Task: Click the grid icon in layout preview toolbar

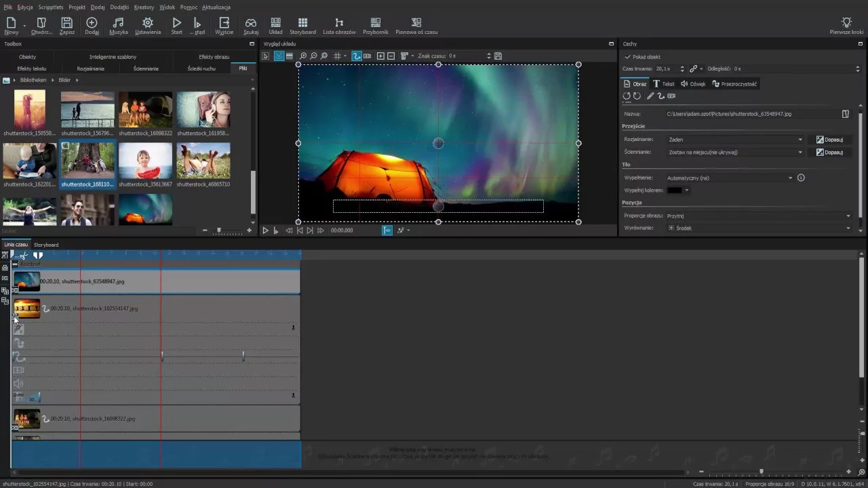Action: pyautogui.click(x=337, y=56)
